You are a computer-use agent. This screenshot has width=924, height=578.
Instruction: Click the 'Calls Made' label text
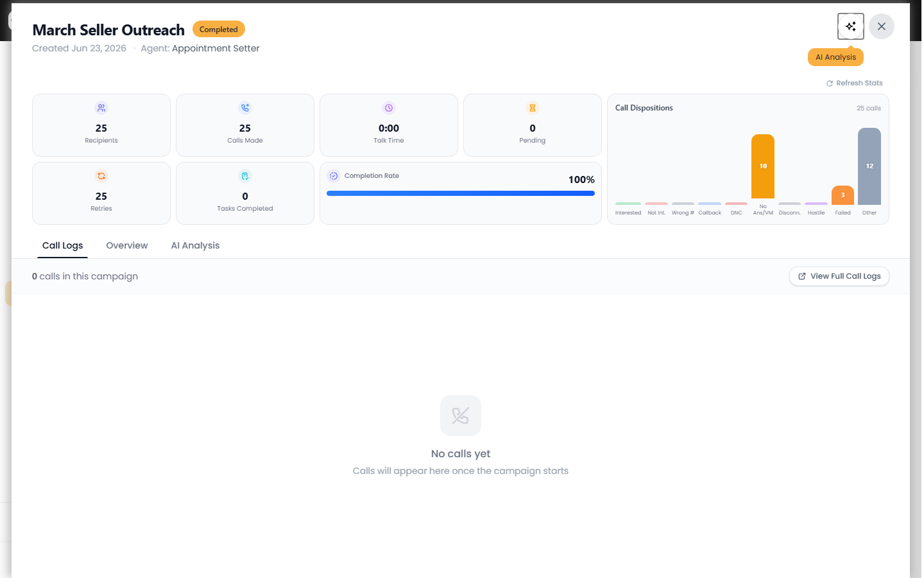[245, 141]
